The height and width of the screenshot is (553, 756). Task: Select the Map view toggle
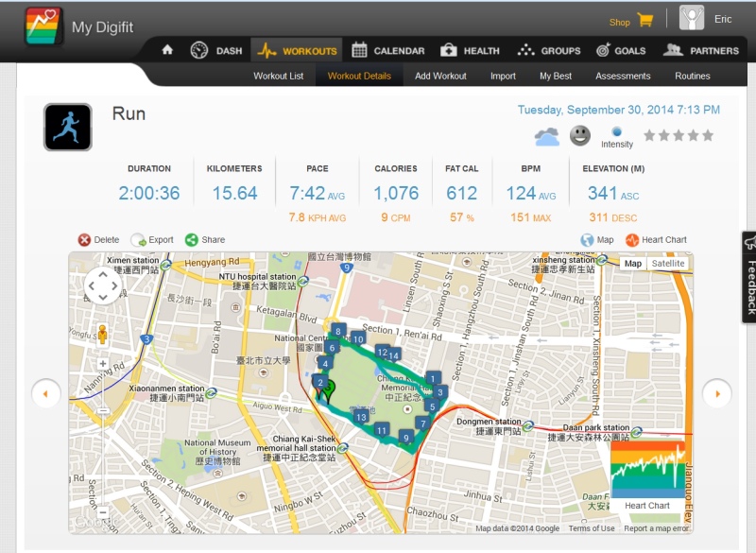[632, 263]
